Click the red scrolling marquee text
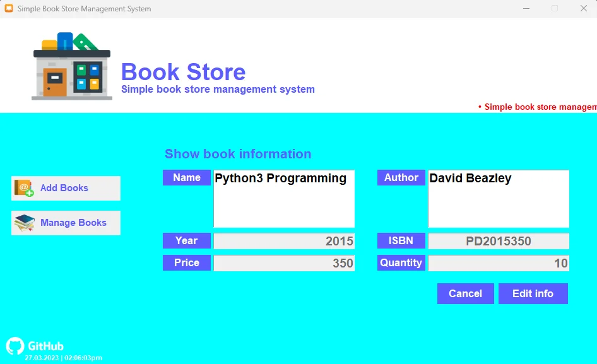This screenshot has height=364, width=597. pyautogui.click(x=537, y=107)
